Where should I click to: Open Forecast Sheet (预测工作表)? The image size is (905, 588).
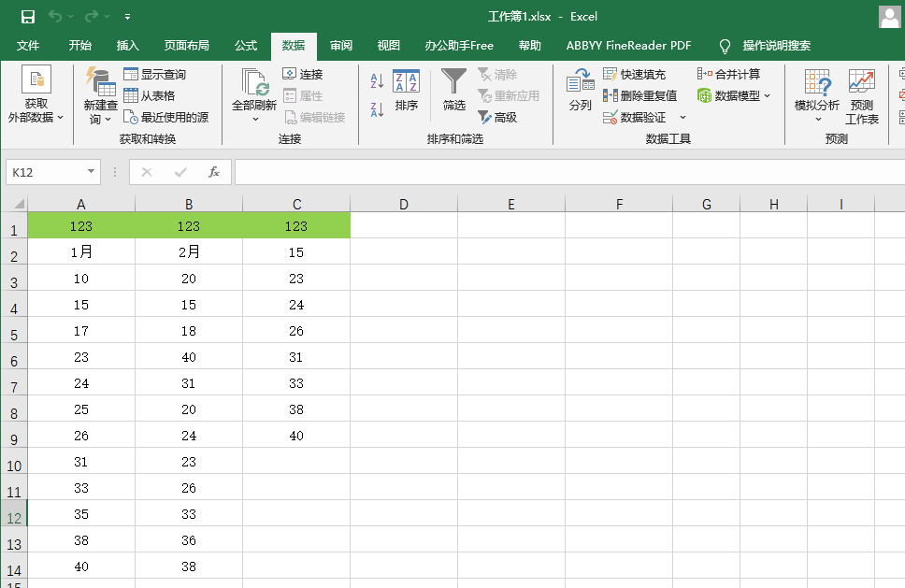coord(862,96)
